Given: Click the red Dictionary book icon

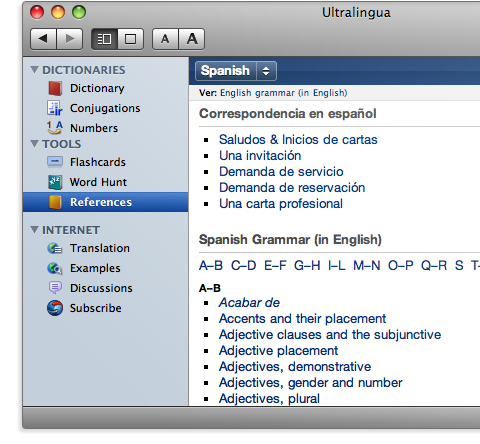Looking at the screenshot, I should [55, 88].
